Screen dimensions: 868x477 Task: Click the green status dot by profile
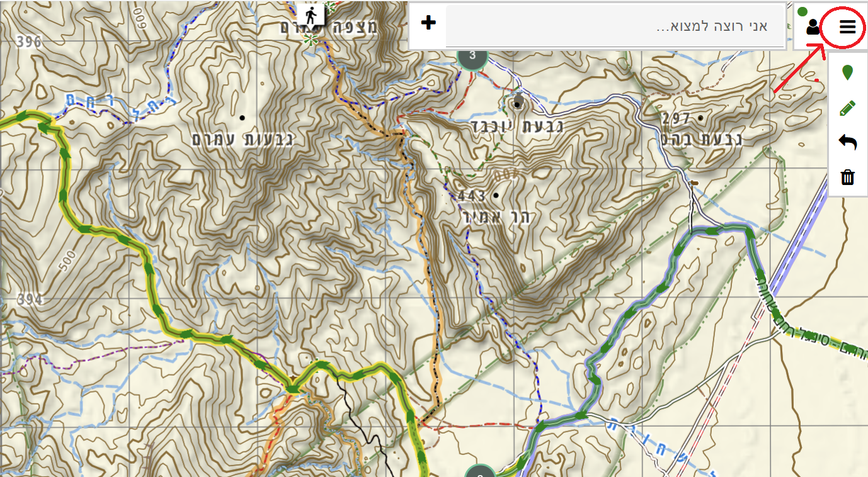click(802, 11)
